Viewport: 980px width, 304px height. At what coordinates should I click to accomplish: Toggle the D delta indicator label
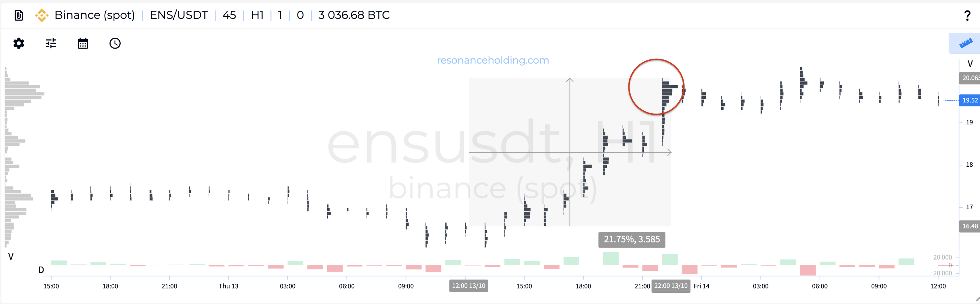[x=41, y=270]
